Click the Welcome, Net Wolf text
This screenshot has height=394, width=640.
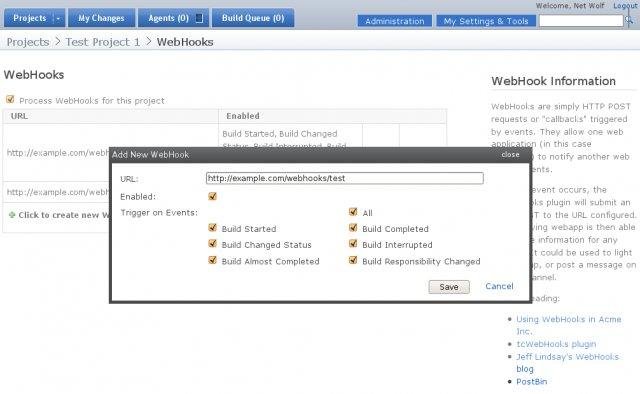[x=570, y=6]
